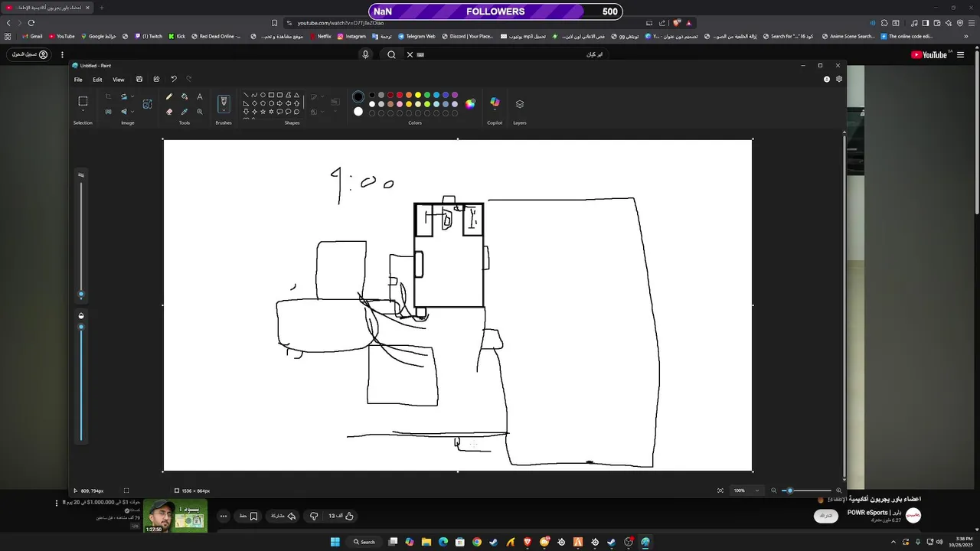
Task: Expand the Rotate options dropdown
Action: (132, 97)
